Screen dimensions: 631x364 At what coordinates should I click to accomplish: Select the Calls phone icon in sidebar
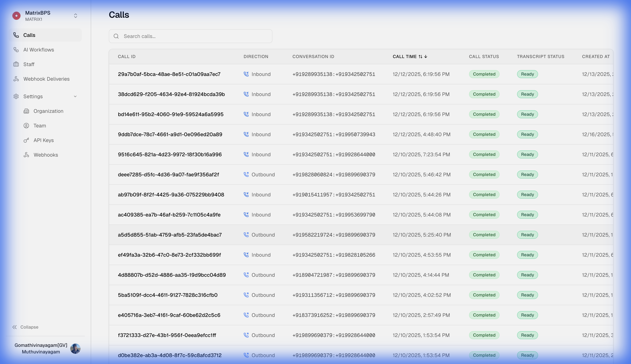pos(16,35)
